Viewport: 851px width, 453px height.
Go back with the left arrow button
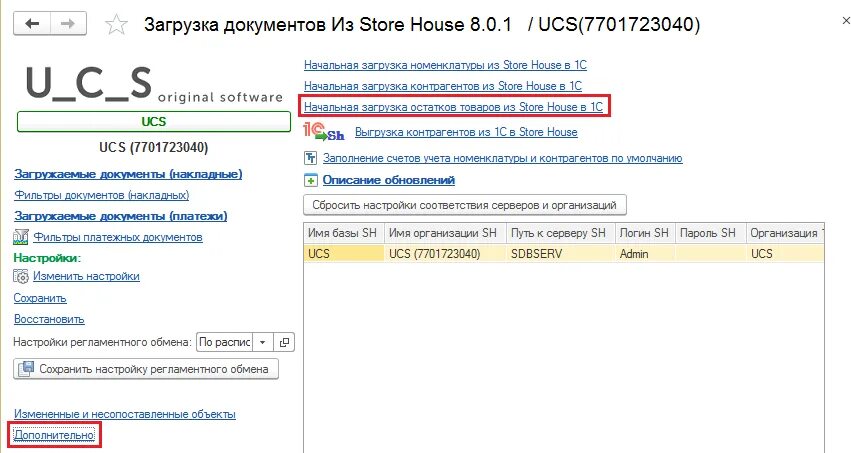click(32, 24)
